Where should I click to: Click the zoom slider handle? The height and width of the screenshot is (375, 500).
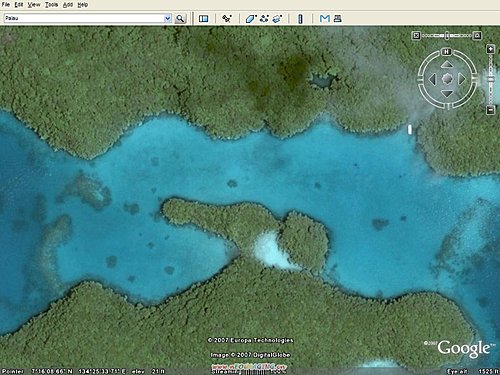490,79
